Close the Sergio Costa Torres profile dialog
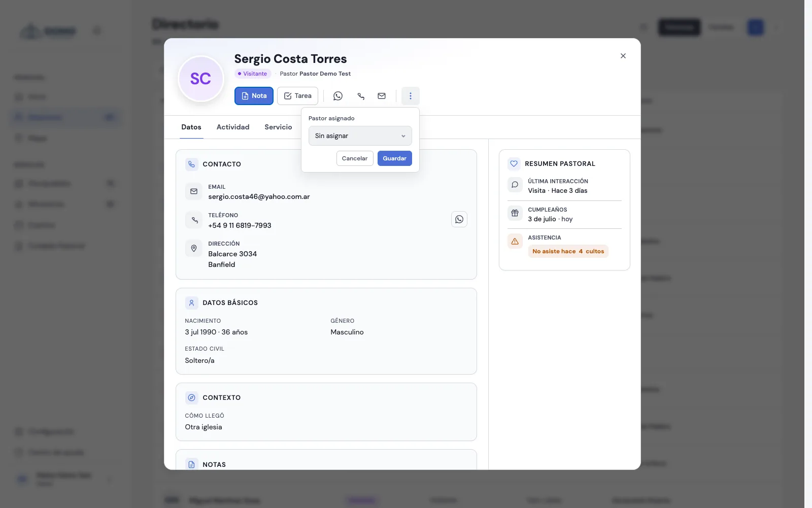The image size is (812, 508). click(x=623, y=56)
